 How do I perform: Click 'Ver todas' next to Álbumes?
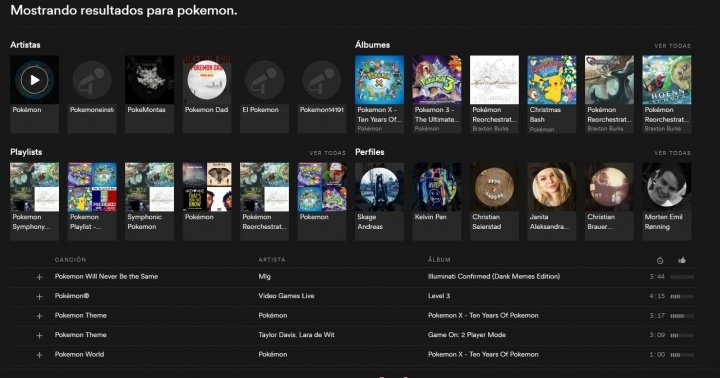(x=672, y=46)
